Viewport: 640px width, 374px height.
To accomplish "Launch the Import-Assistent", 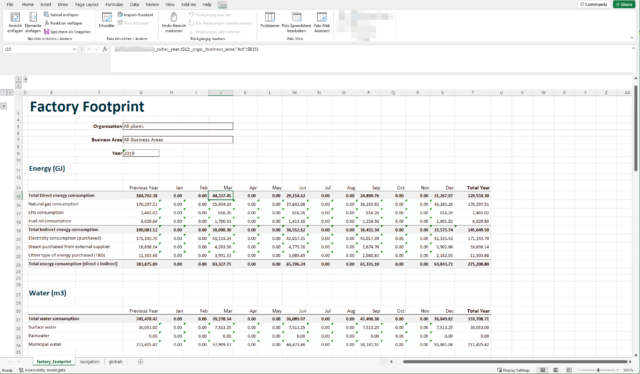I will [135, 15].
